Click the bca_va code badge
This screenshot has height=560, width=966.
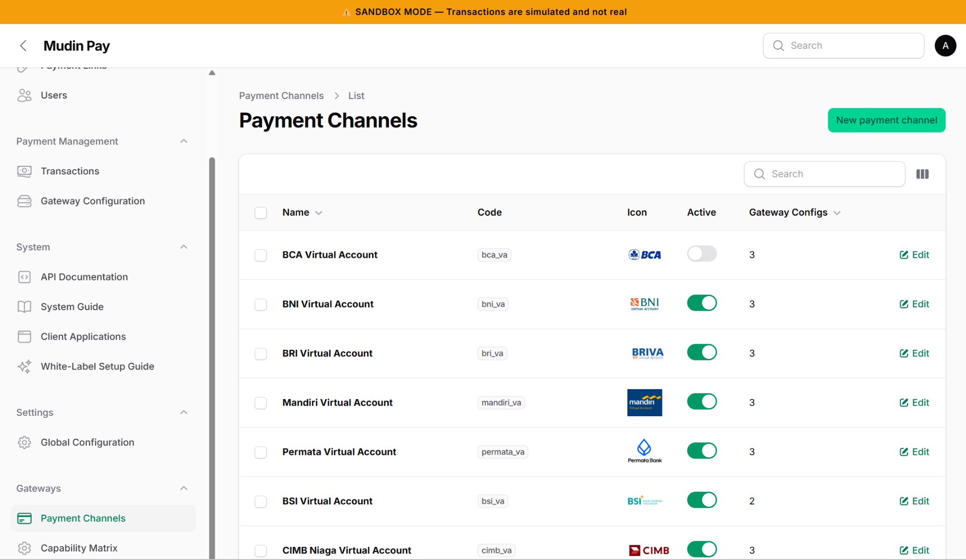494,255
